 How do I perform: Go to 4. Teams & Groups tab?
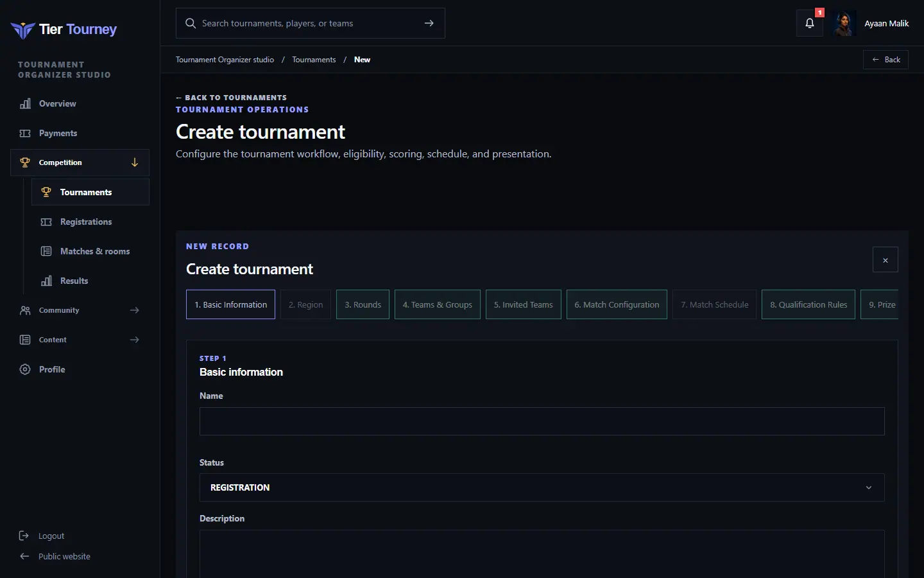[437, 304]
